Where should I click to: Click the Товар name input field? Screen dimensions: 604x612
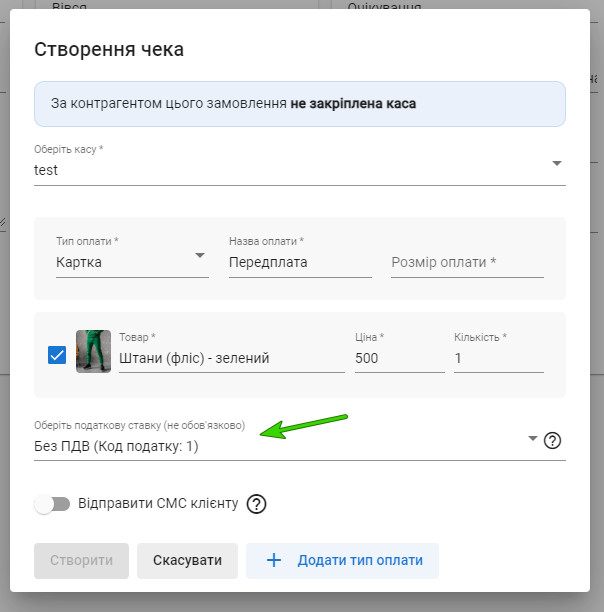click(x=230, y=358)
